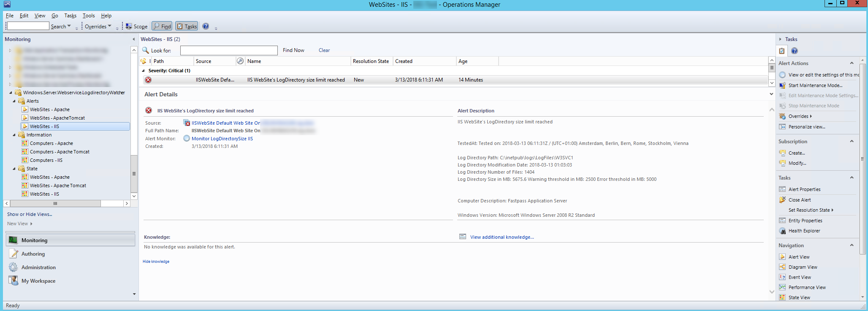Viewport: 868px width, 311px height.
Task: Open the Overrides toolbar dropdown
Action: pos(98,26)
